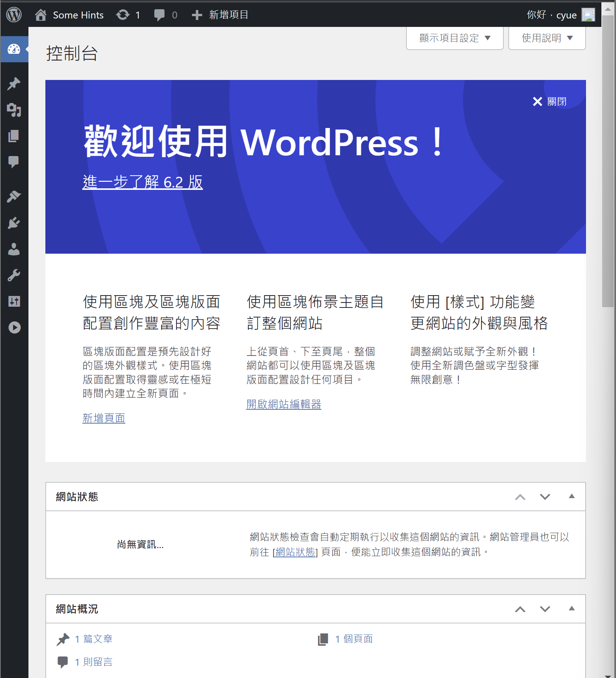
Task: Open the Appearance paintbrush sidebar icon
Action: 14,197
